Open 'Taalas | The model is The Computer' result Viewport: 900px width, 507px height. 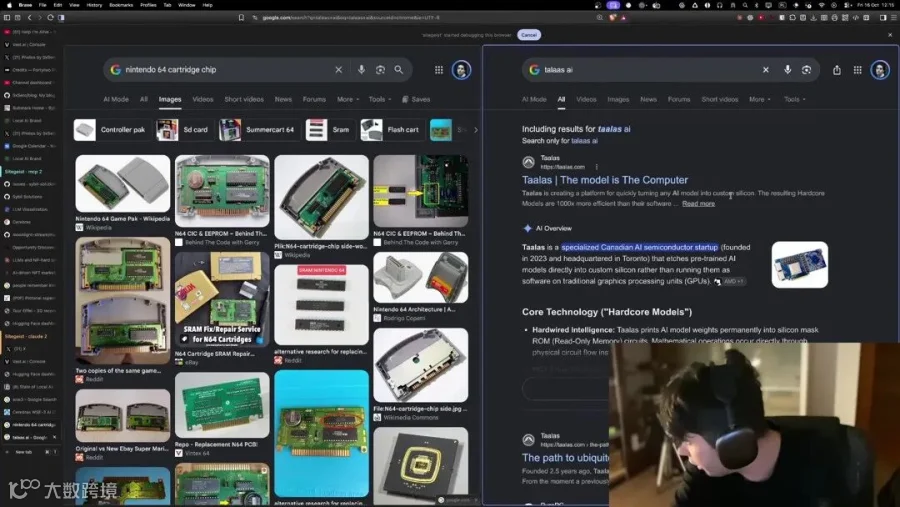(x=604, y=180)
